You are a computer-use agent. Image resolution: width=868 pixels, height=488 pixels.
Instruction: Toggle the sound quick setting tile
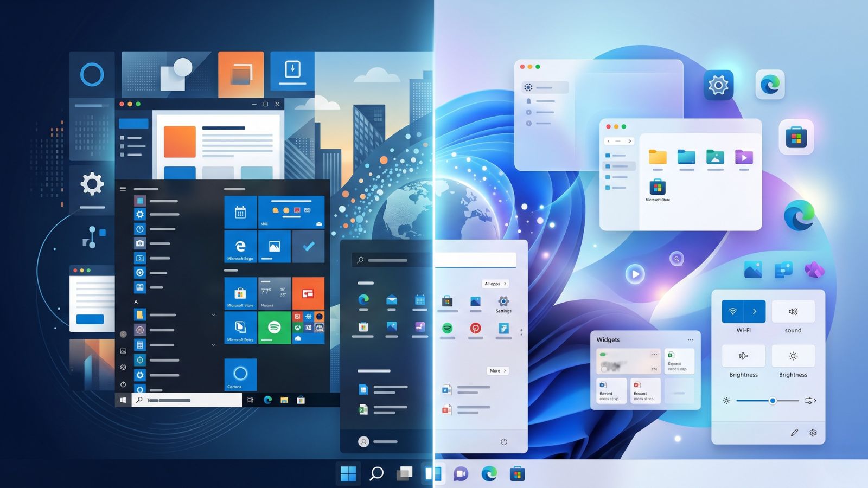[793, 311]
